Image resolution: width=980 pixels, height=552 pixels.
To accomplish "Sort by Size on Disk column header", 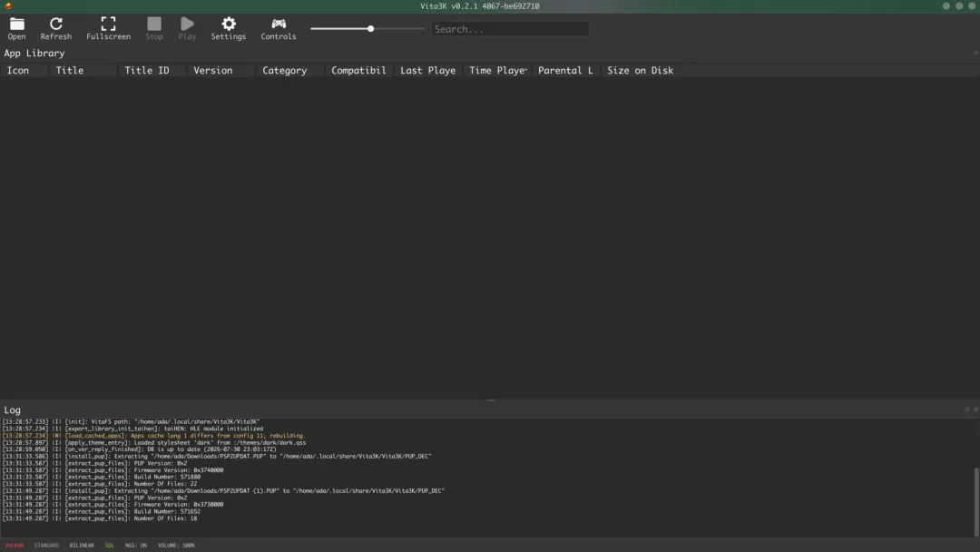I will coord(640,71).
